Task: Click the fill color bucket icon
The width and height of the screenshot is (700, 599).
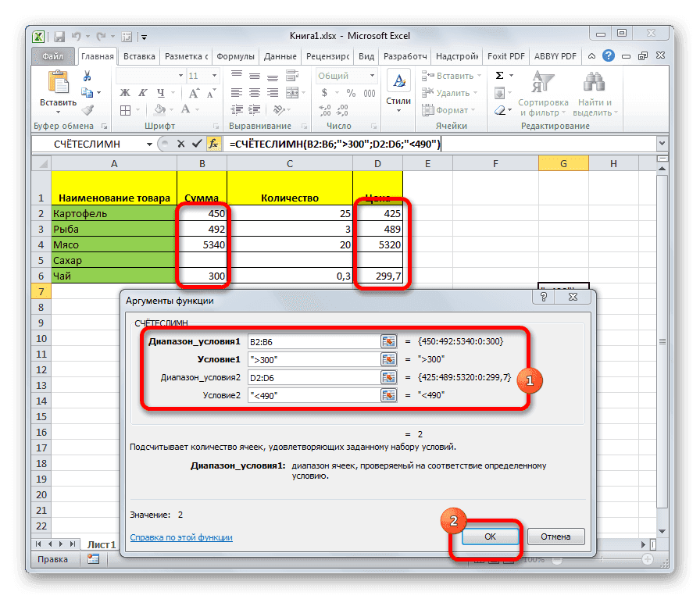Action: 160,110
